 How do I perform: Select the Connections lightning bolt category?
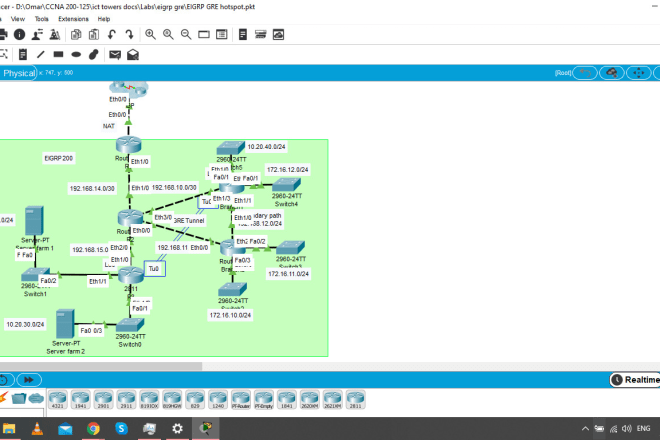click(3, 397)
